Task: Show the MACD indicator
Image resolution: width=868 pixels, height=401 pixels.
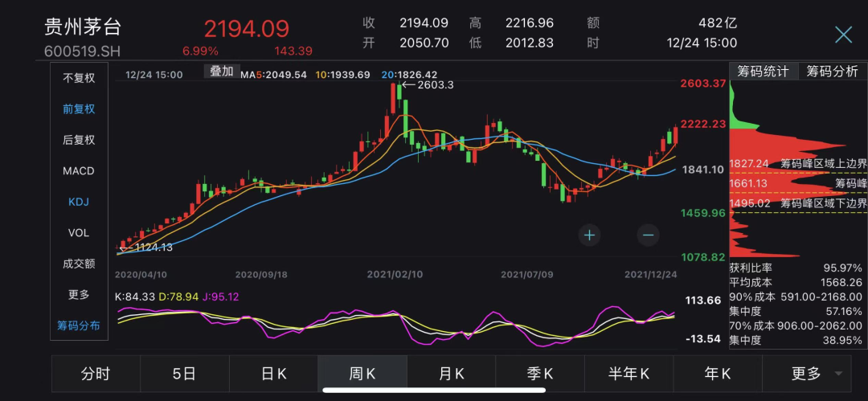Action: (79, 171)
